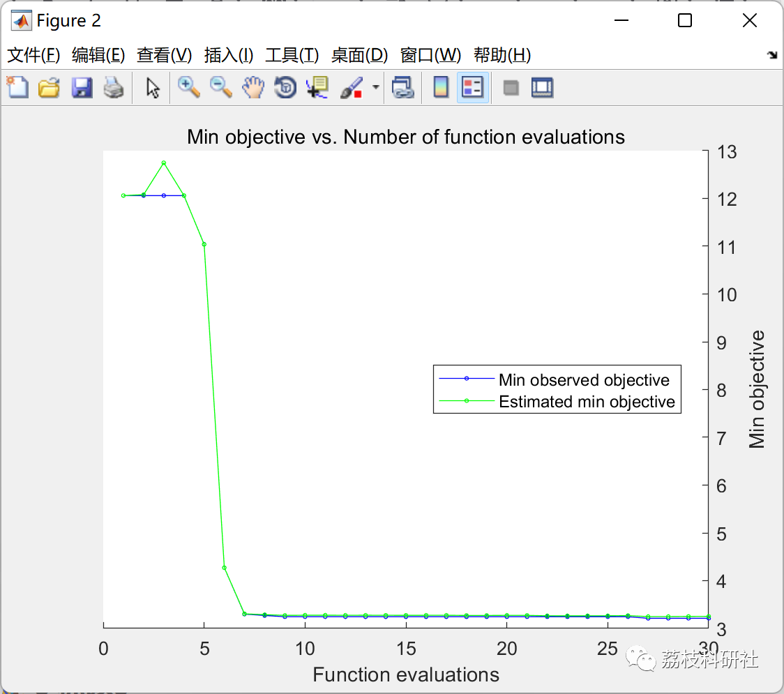Toggle the Insert Legend toolbar button

[x=472, y=87]
